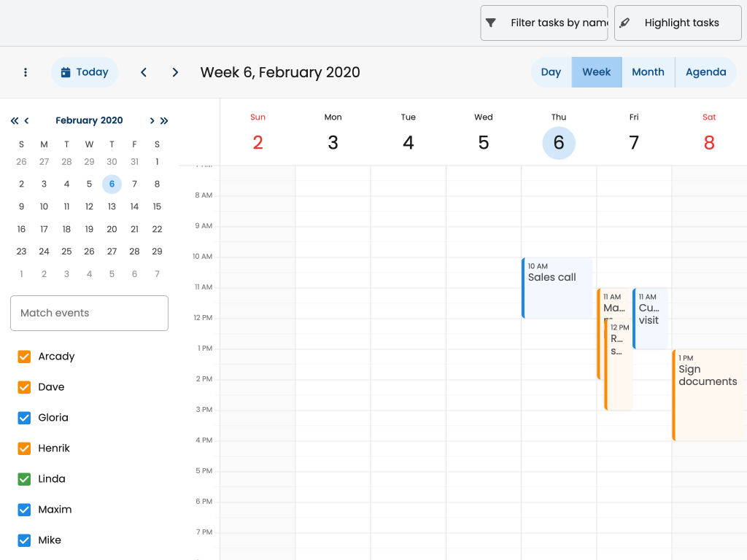This screenshot has height=560, width=747.
Task: Advance to next week with right arrow
Action: 175,72
